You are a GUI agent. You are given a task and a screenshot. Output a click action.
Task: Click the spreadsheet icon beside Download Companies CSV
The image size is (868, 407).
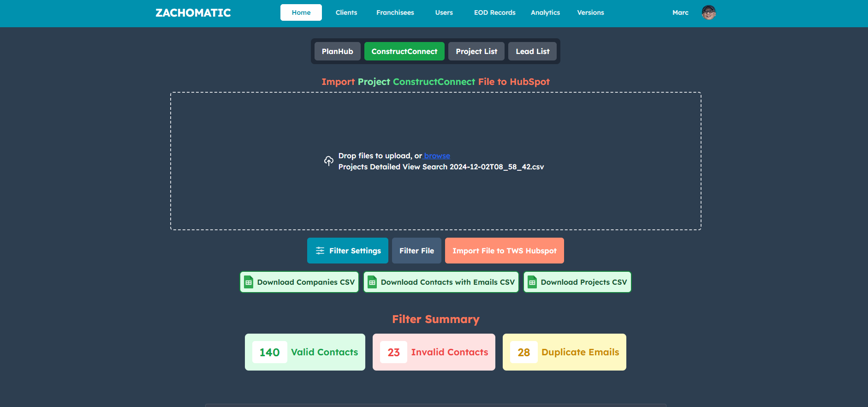(249, 282)
